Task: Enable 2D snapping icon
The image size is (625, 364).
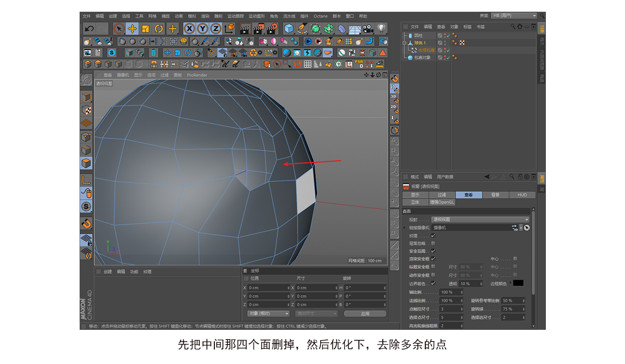Action: tap(395, 109)
